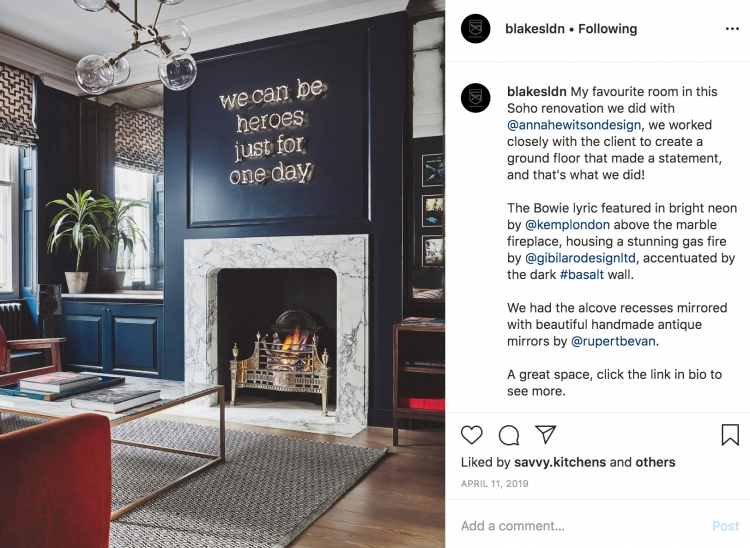Open blakesldn username in caption
Image resolution: width=750 pixels, height=548 pixels.
pos(537,91)
